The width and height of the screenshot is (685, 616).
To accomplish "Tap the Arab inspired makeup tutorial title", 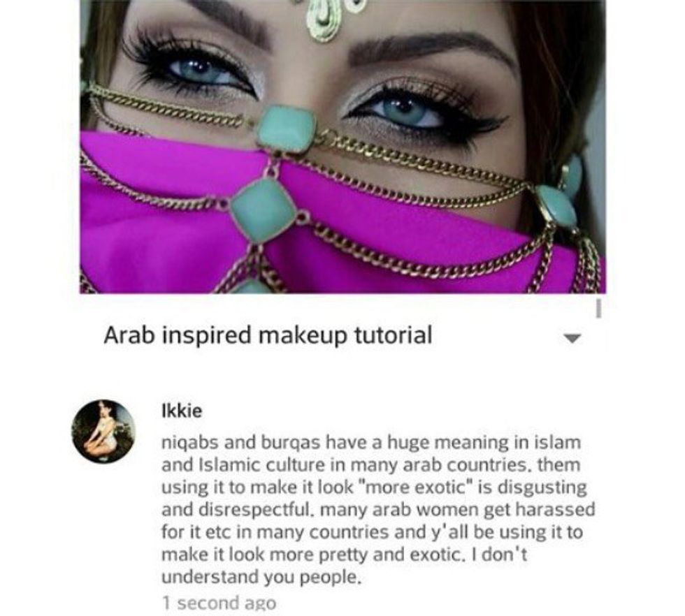I will pyautogui.click(x=268, y=335).
